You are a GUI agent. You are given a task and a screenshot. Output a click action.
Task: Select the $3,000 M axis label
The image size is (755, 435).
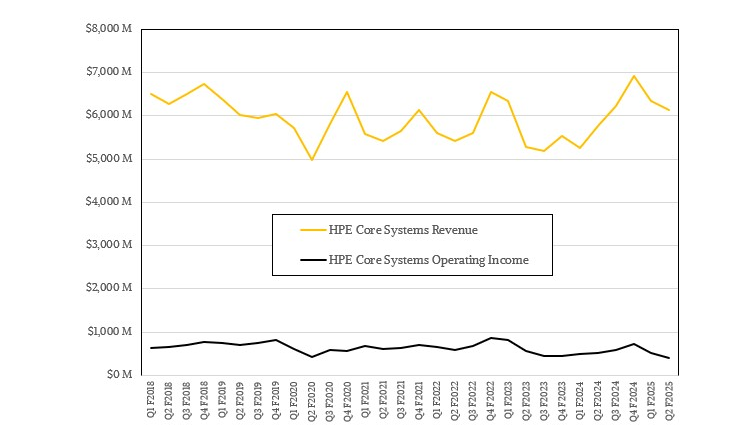pos(110,245)
